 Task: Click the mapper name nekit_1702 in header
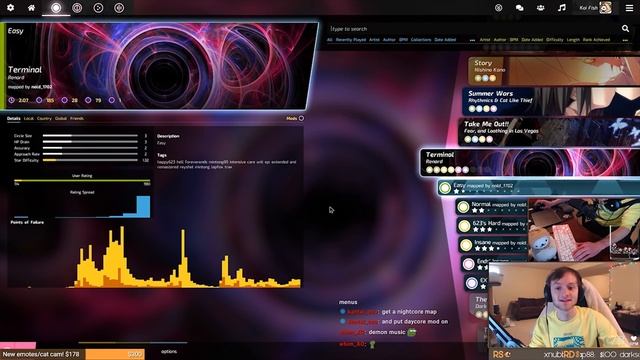click(x=41, y=87)
